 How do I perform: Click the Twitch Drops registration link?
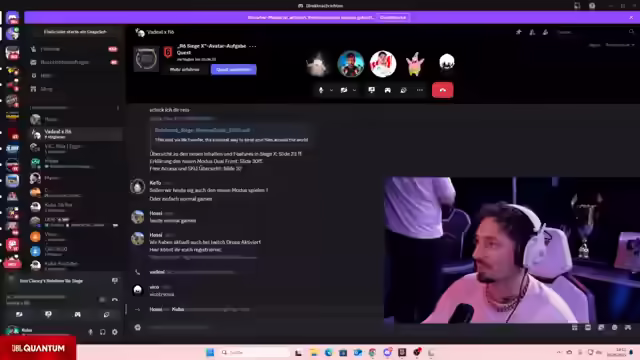point(203,257)
